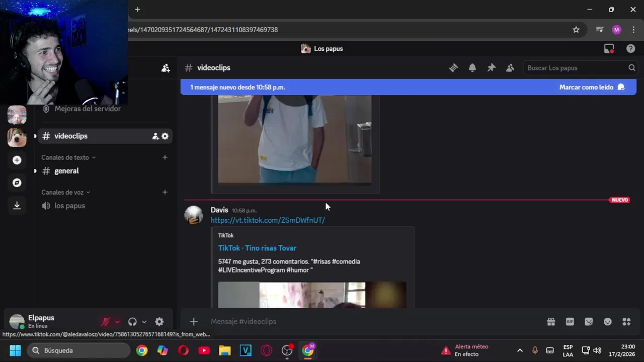644x362 pixels.
Task: Click the ESP LAA language indicator
Action: [568, 350]
